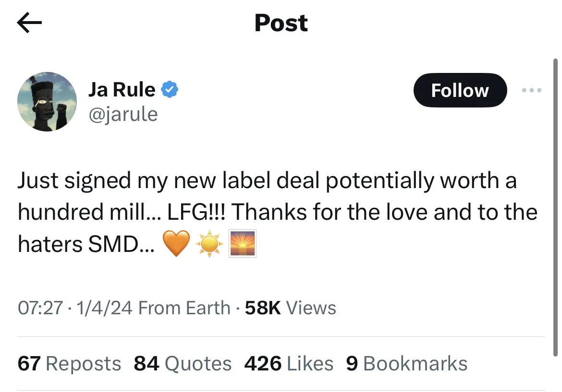Show the 84 Quotes list
This screenshot has width=562, height=392.
click(183, 364)
